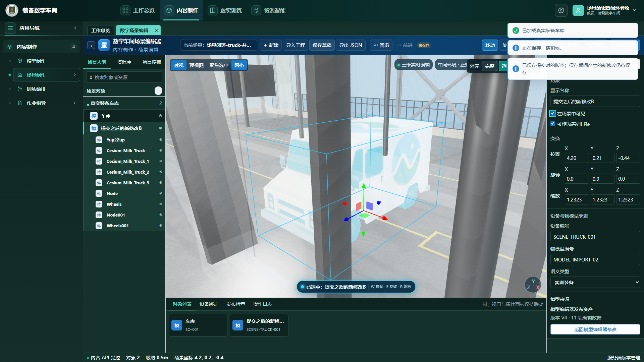Click the blue 景 scene editor icon
This screenshot has width=644, height=362.
point(104,45)
